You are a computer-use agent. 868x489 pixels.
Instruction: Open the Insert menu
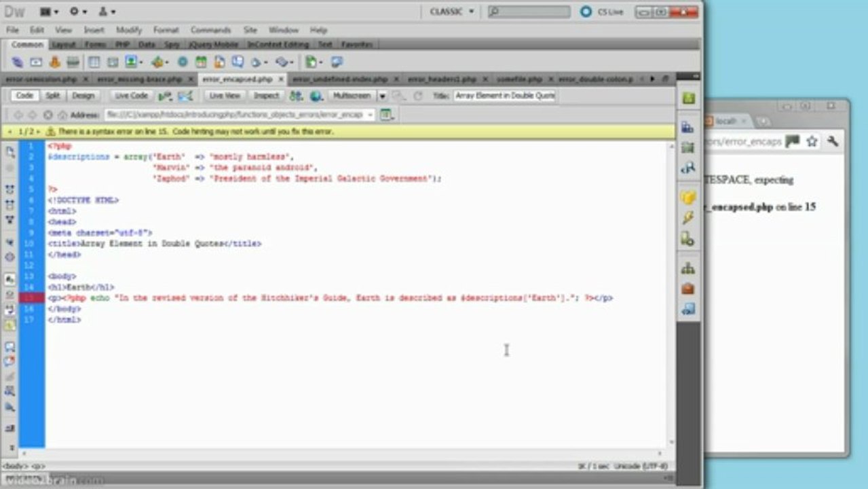tap(94, 30)
